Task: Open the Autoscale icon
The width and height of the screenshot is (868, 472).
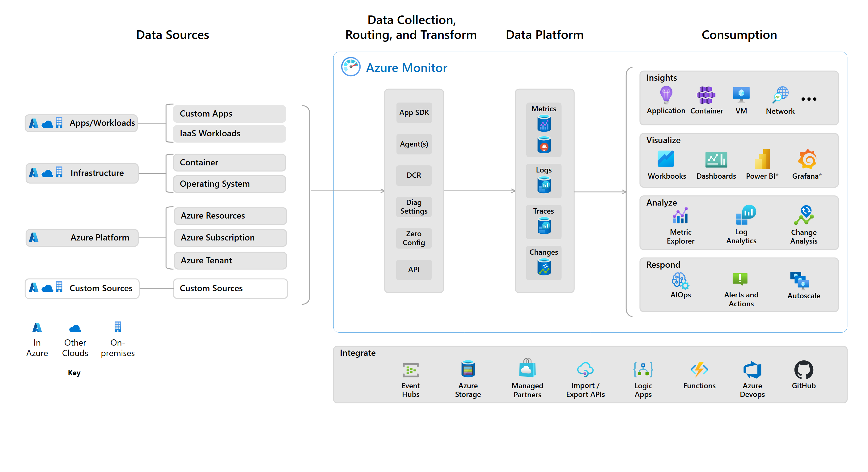Action: pyautogui.click(x=799, y=281)
